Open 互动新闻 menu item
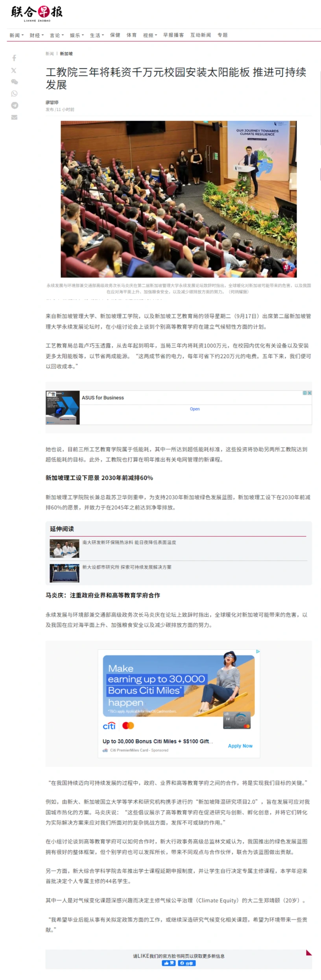Viewport: 321px width, 980px height. pyautogui.click(x=201, y=35)
